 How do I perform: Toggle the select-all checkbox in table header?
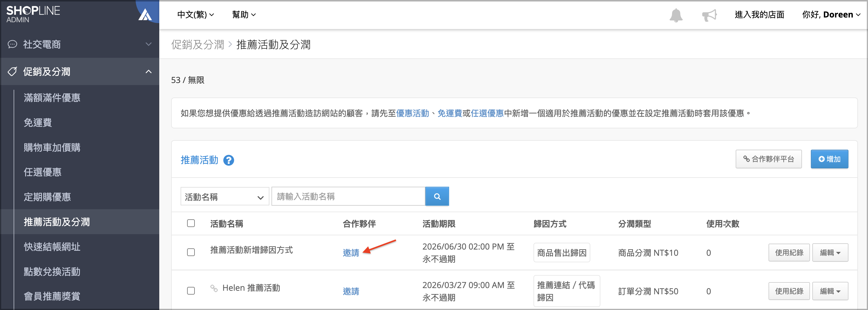pos(191,223)
